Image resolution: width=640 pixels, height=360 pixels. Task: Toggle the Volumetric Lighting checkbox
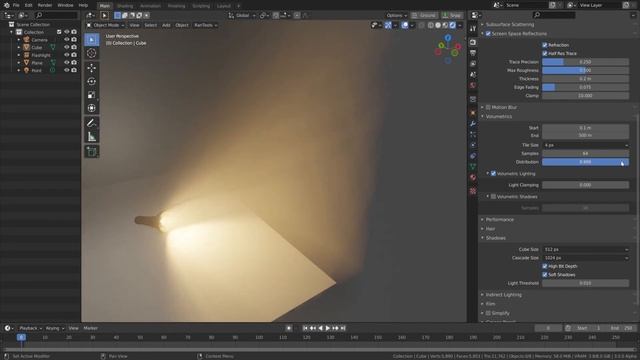[493, 173]
